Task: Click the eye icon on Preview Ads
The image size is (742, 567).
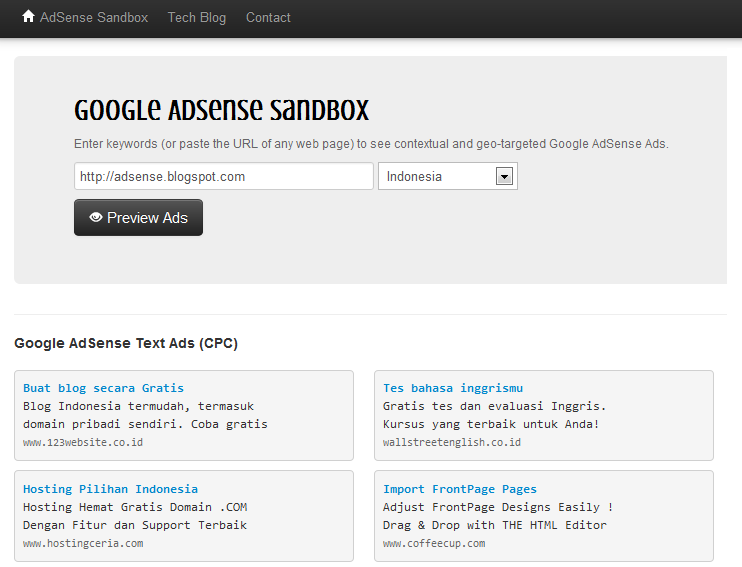Action: pyautogui.click(x=96, y=217)
